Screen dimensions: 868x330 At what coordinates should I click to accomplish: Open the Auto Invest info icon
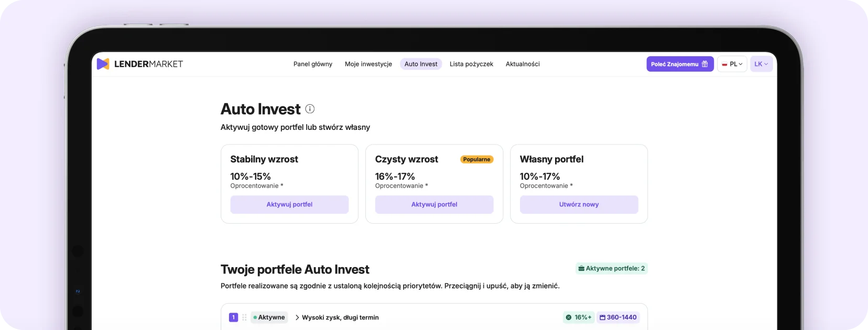click(310, 109)
